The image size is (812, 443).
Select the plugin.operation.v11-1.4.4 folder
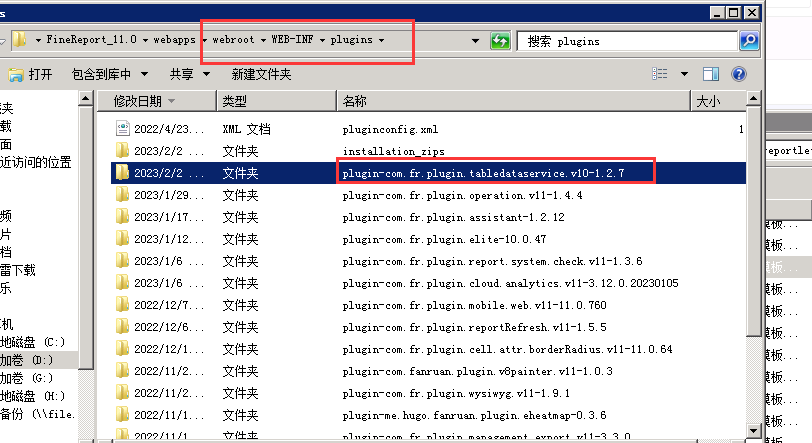pos(462,195)
